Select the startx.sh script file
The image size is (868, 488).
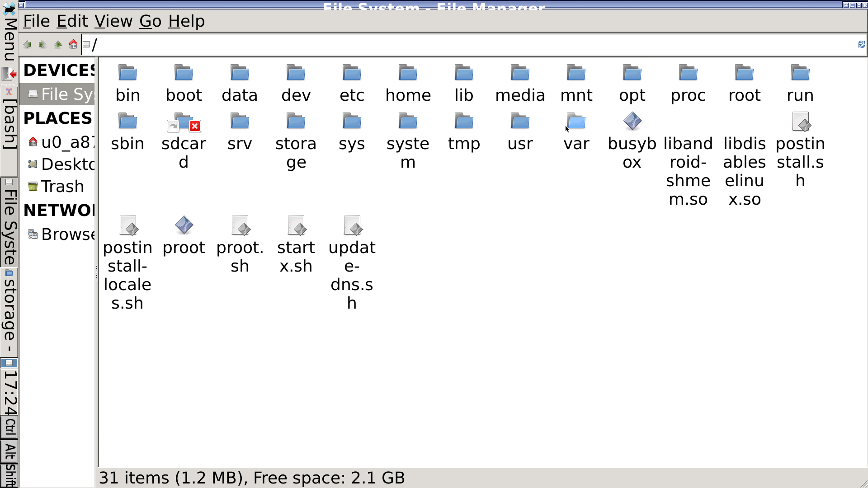pos(296,225)
